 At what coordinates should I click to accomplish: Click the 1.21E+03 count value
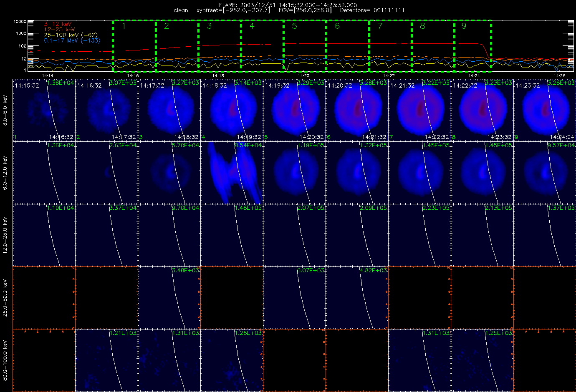pyautogui.click(x=123, y=333)
